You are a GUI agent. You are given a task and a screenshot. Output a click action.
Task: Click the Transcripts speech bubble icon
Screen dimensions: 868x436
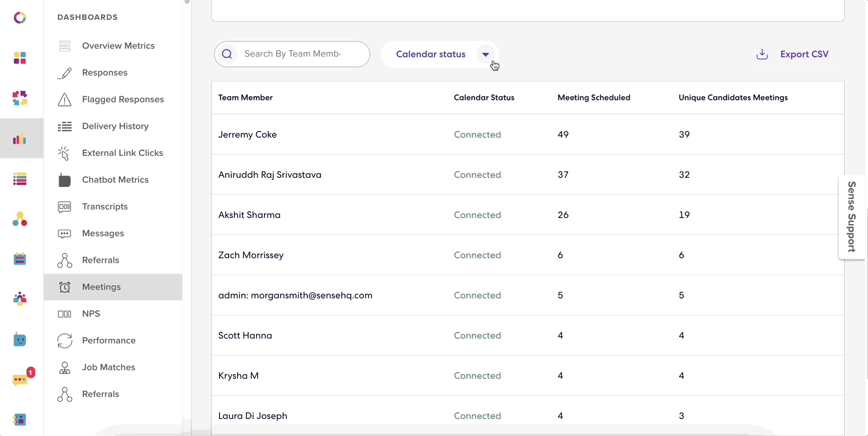click(x=65, y=206)
